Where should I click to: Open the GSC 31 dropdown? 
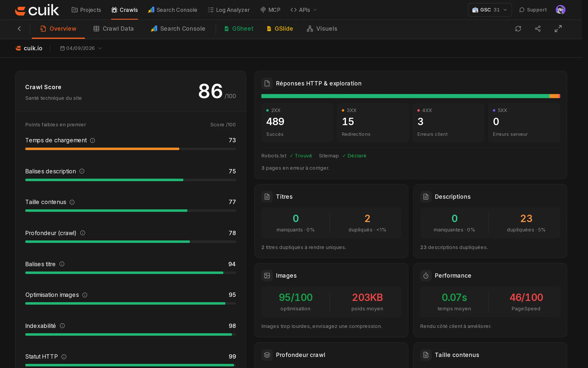pyautogui.click(x=490, y=10)
